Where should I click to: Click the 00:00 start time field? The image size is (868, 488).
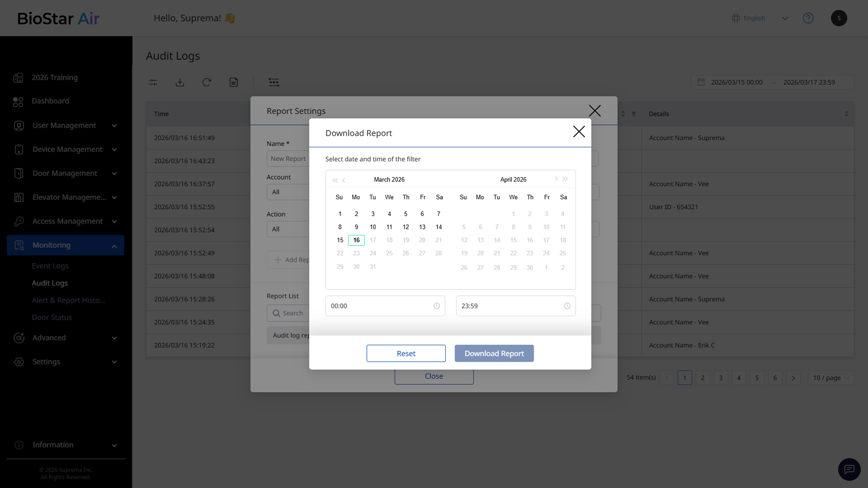pyautogui.click(x=380, y=306)
